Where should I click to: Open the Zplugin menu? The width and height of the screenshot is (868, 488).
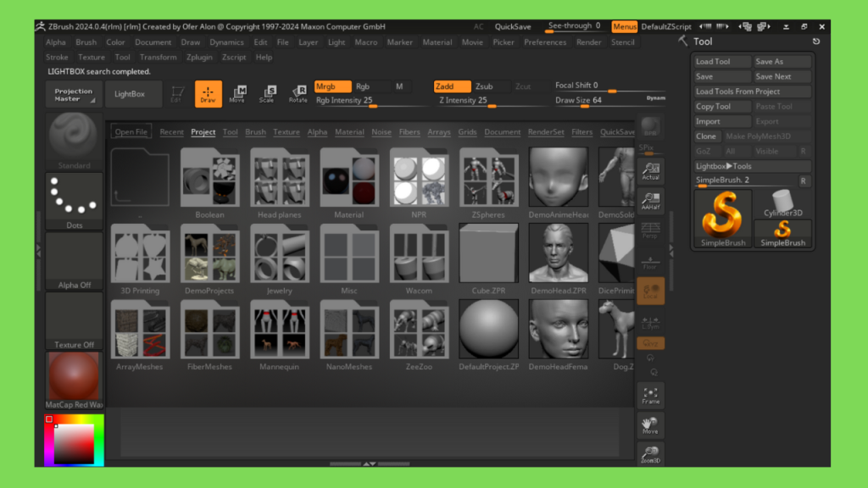pyautogui.click(x=200, y=58)
